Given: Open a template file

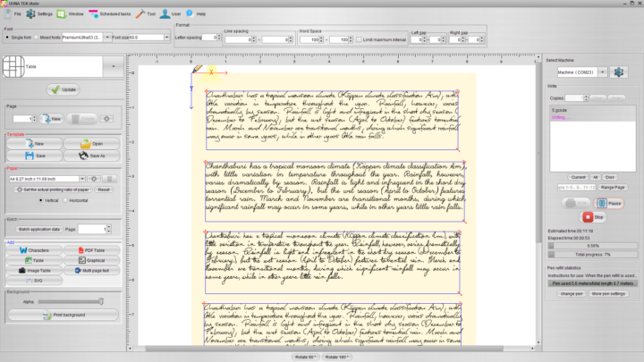Looking at the screenshot, I should pyautogui.click(x=91, y=144).
